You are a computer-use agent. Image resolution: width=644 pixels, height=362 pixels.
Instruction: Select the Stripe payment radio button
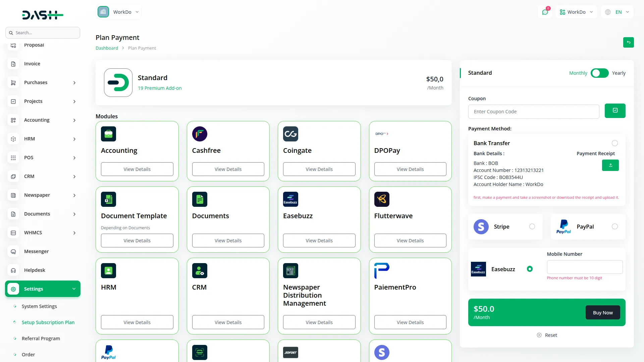[x=532, y=227]
